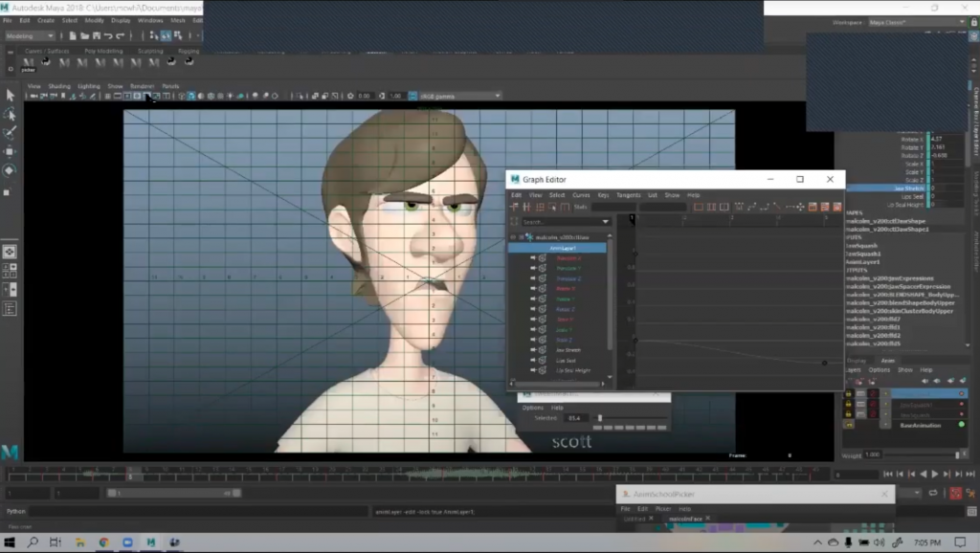The height and width of the screenshot is (553, 980).
Task: Click the Redo arrow icon
Action: tap(120, 35)
